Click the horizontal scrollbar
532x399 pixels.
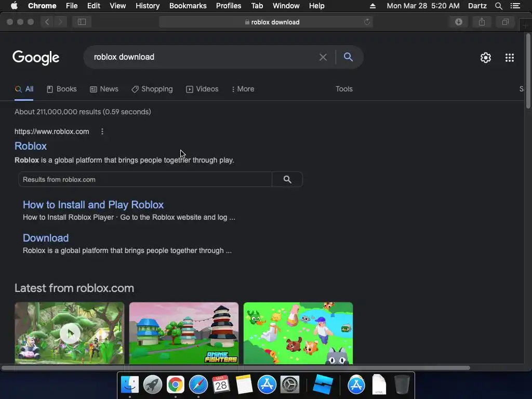236,368
